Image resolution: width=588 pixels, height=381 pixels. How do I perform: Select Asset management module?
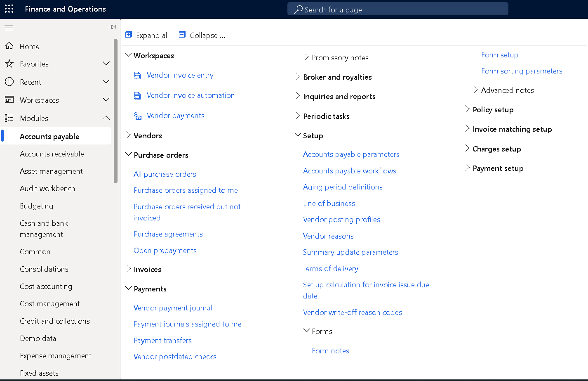point(51,171)
